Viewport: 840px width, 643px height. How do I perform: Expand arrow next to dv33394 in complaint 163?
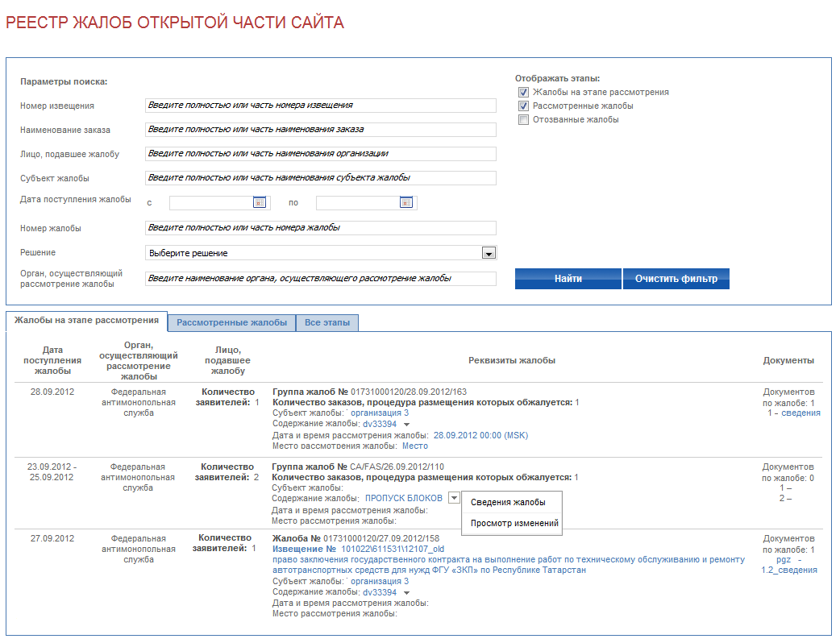406,425
